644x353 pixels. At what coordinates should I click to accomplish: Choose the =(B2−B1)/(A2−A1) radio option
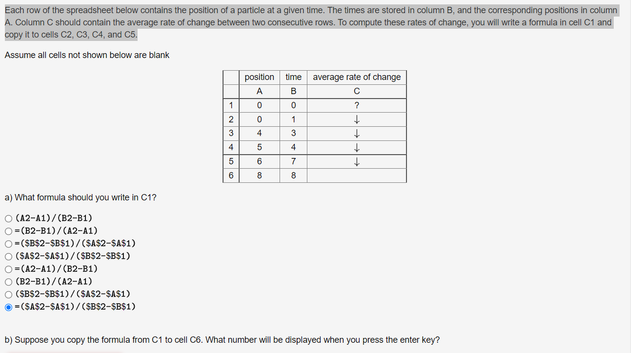pyautogui.click(x=8, y=231)
